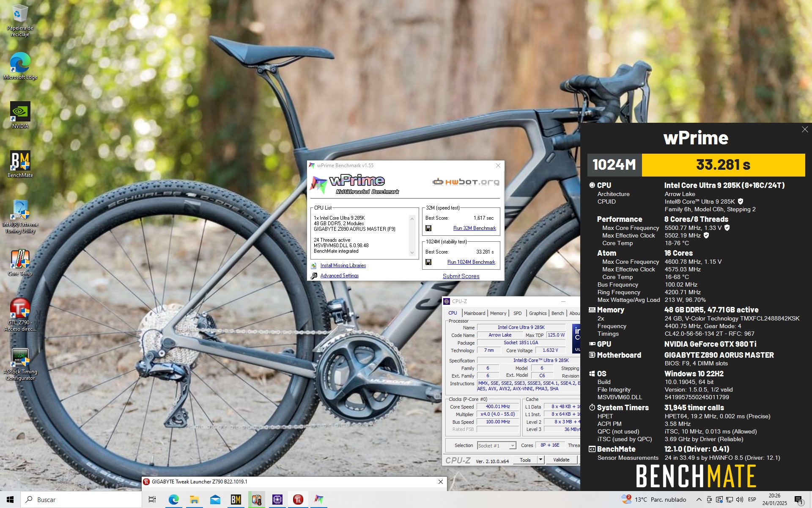Switch to BenchMate in the taskbar
Image resolution: width=812 pixels, height=508 pixels.
coord(236,500)
